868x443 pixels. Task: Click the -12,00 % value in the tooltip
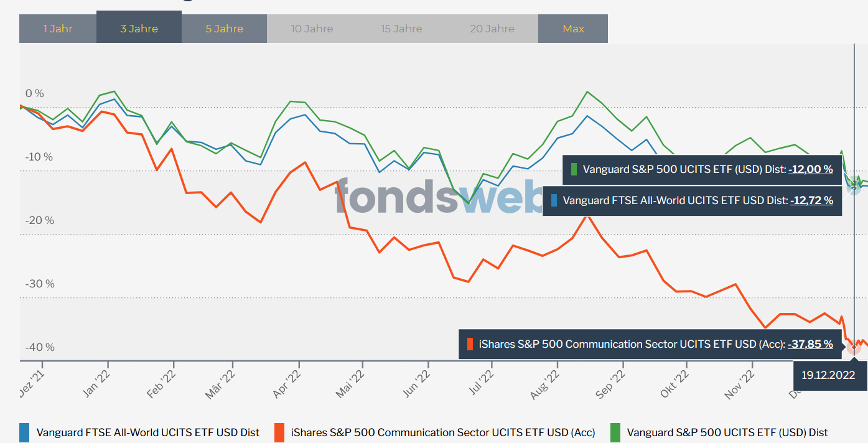pos(810,169)
